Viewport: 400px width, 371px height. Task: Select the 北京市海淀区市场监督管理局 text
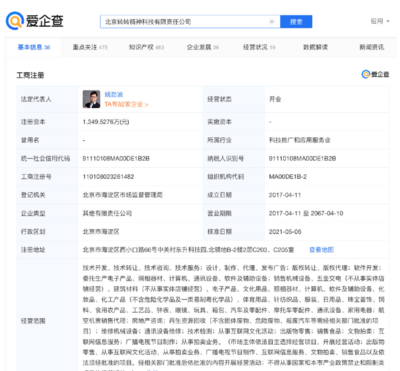pyautogui.click(x=122, y=195)
